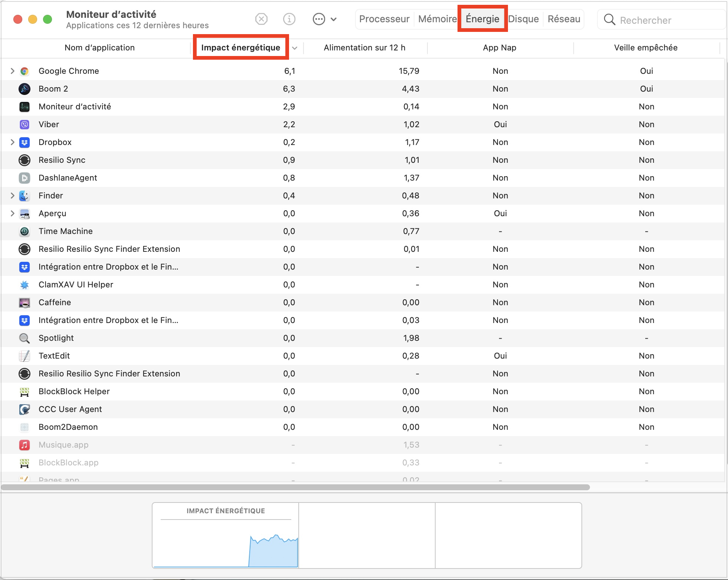The width and height of the screenshot is (728, 580).
Task: Click the DashlaneAgent icon
Action: 24,178
